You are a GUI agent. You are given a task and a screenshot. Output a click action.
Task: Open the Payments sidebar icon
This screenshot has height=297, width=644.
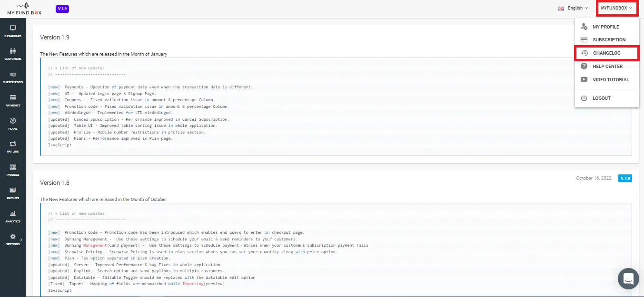[x=13, y=97]
